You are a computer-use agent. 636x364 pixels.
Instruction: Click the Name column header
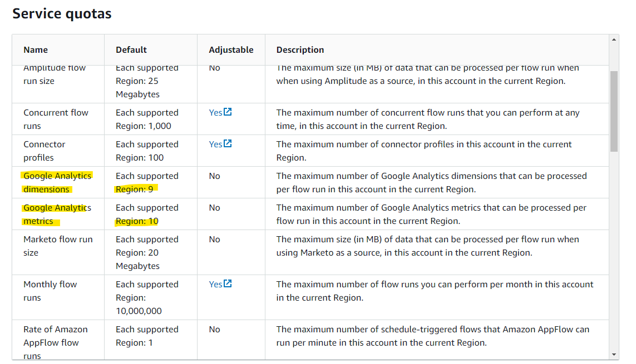(36, 50)
